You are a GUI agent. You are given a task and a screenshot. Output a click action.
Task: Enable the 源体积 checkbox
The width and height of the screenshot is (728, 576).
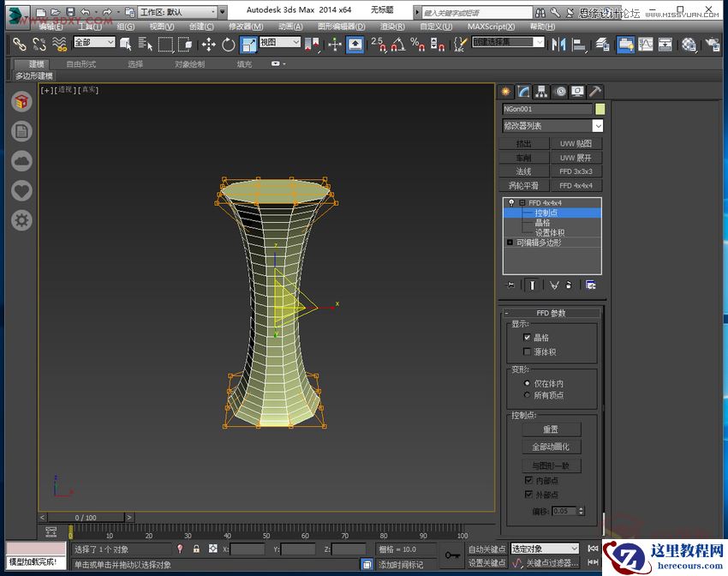[x=528, y=351]
